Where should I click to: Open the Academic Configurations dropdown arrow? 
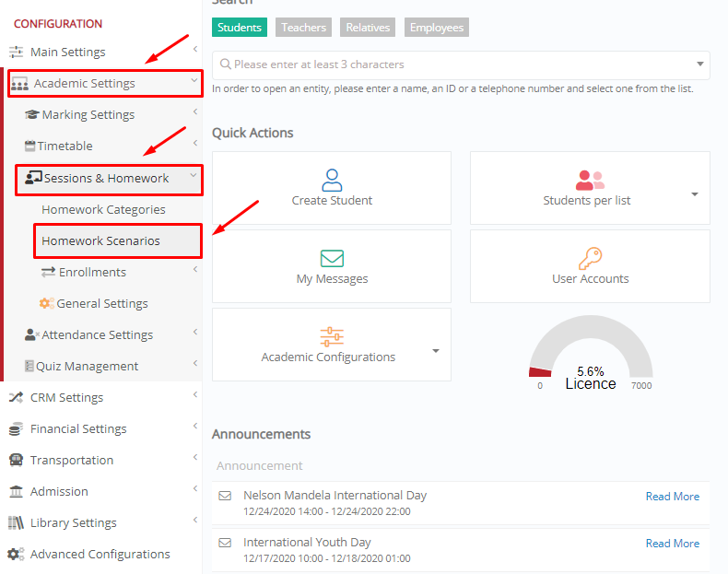click(x=436, y=351)
